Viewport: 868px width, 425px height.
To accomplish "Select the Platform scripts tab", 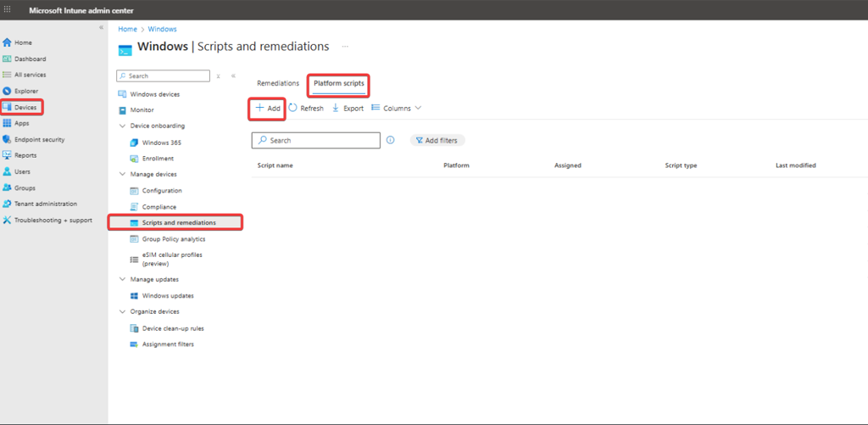I will [339, 83].
